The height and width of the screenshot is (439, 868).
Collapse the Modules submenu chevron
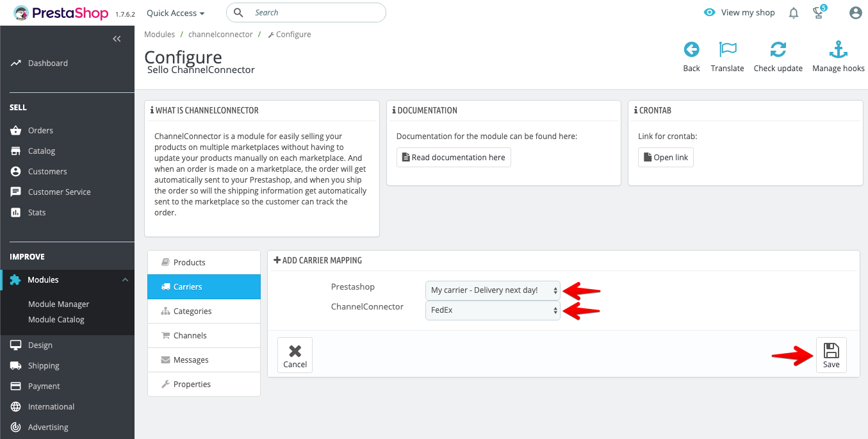click(x=125, y=280)
